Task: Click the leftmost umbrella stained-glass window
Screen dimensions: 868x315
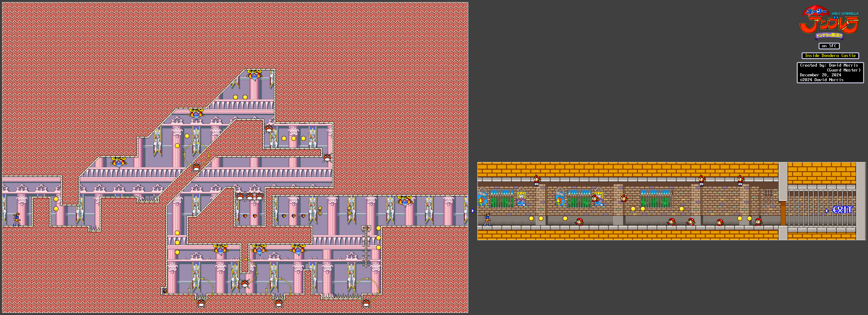Action: (482, 198)
